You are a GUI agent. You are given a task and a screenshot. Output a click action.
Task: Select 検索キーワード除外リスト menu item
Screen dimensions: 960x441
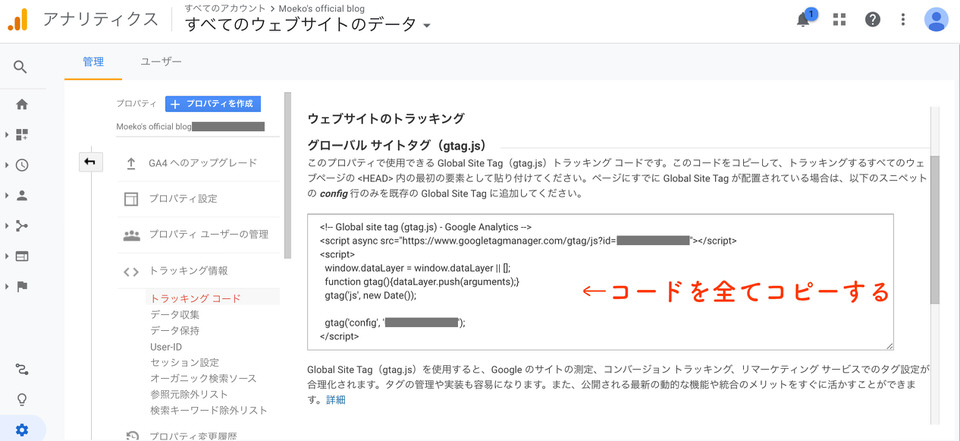(209, 410)
